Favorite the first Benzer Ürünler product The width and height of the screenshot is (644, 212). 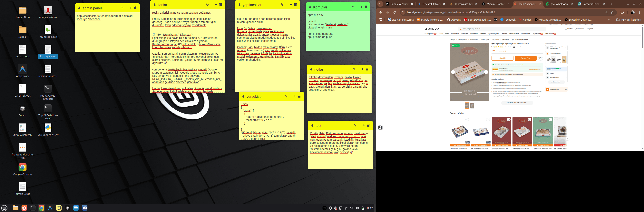pos(467,120)
